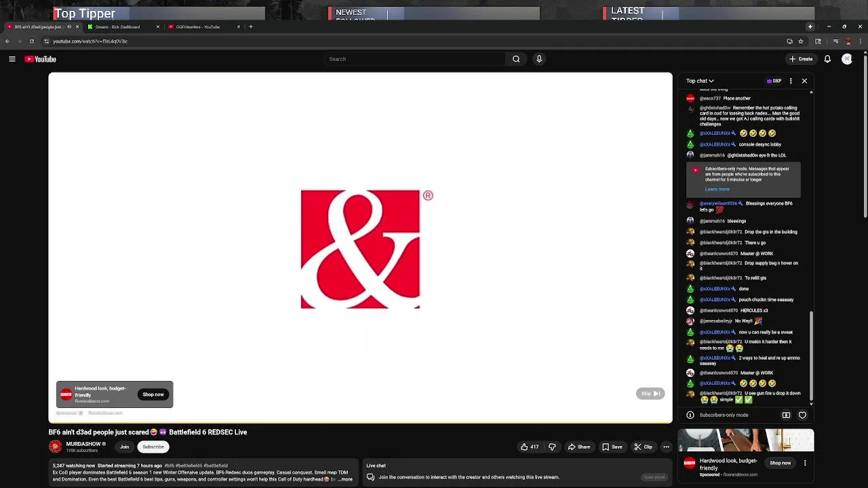Click the heart reaction icon in chat
The width and height of the screenshot is (868, 488).
tap(802, 415)
